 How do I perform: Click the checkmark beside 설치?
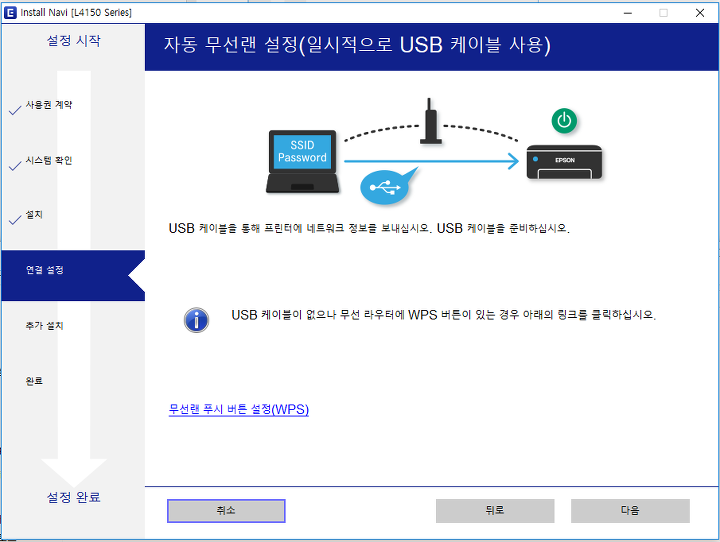click(x=15, y=220)
